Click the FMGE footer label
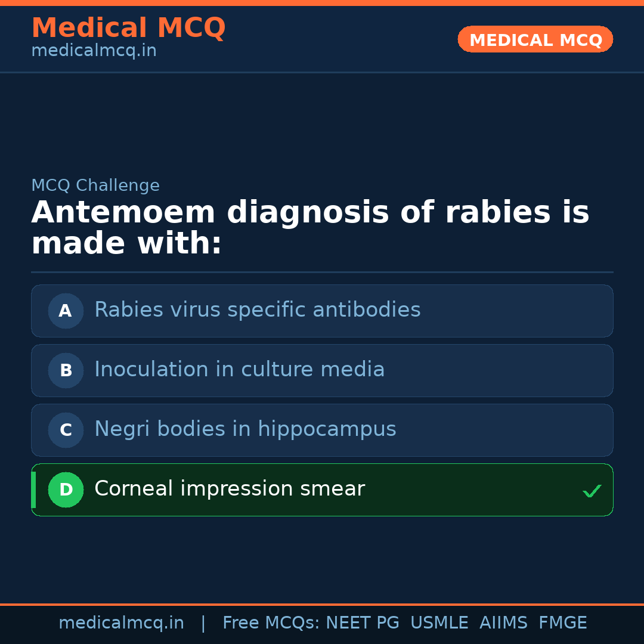This screenshot has width=644, height=644. coord(563,623)
